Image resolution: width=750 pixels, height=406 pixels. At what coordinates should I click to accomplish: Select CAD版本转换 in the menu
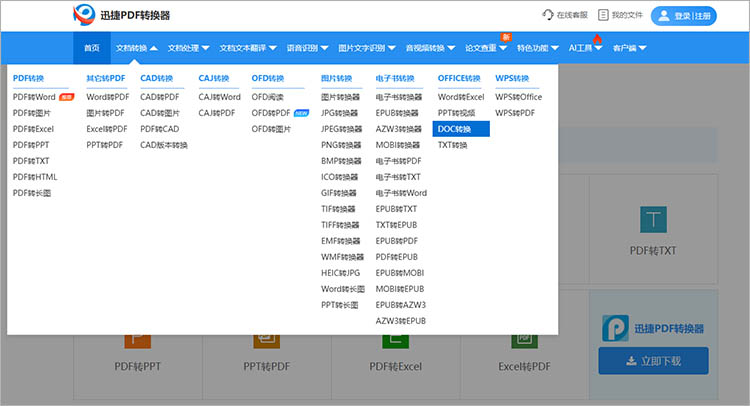pos(164,145)
